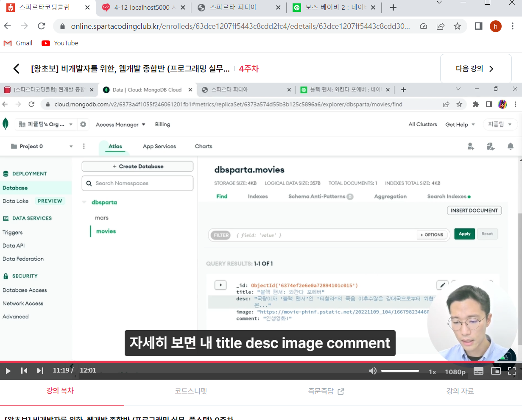The height and width of the screenshot is (420, 522).
Task: Open the 강의 목차 tab
Action: coord(60,391)
